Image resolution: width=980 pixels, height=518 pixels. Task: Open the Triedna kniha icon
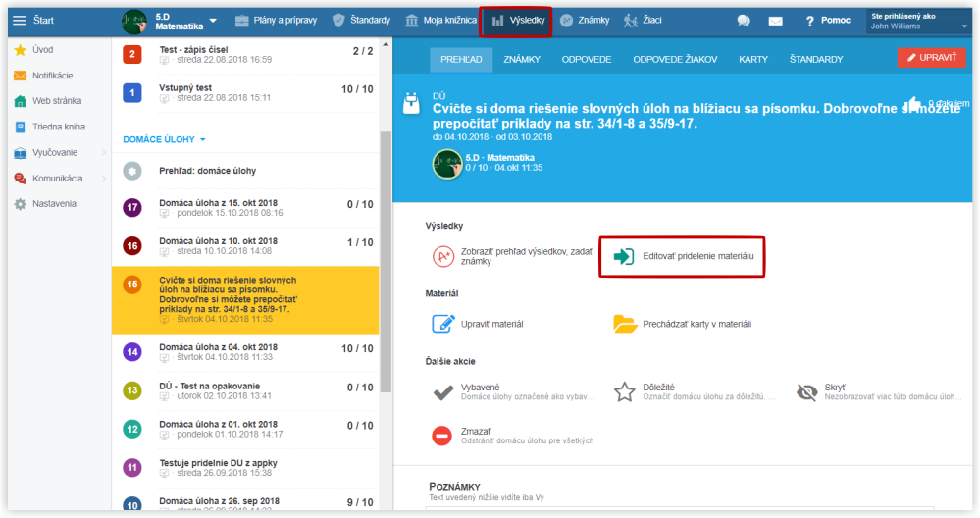tap(20, 127)
